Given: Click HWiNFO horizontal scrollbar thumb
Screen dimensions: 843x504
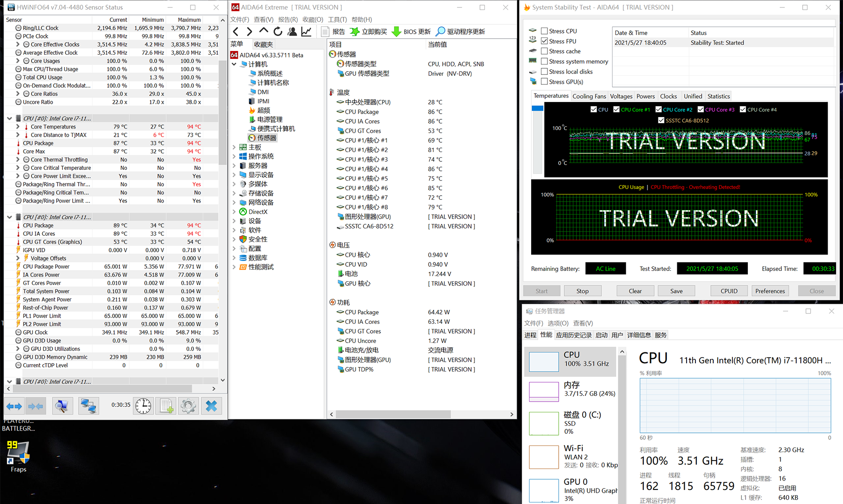Looking at the screenshot, I should tap(103, 388).
